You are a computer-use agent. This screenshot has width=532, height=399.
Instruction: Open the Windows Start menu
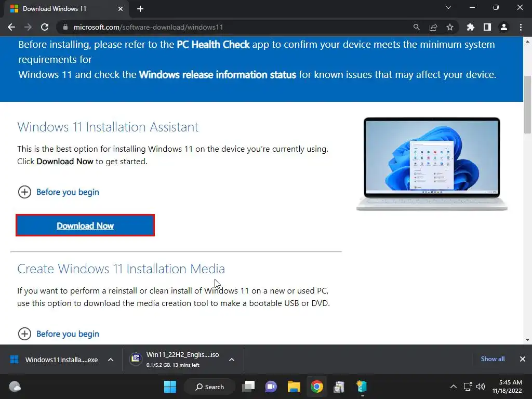tap(170, 387)
